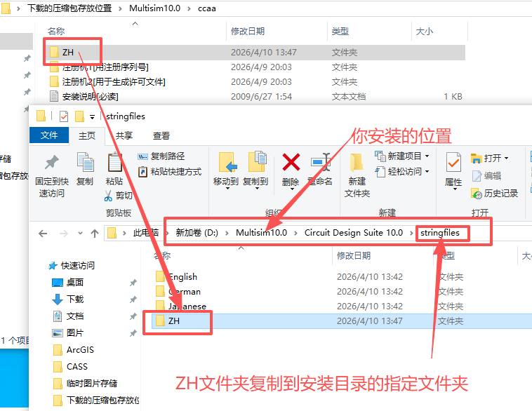Click the Properties (属性) checkmark icon

point(453,163)
